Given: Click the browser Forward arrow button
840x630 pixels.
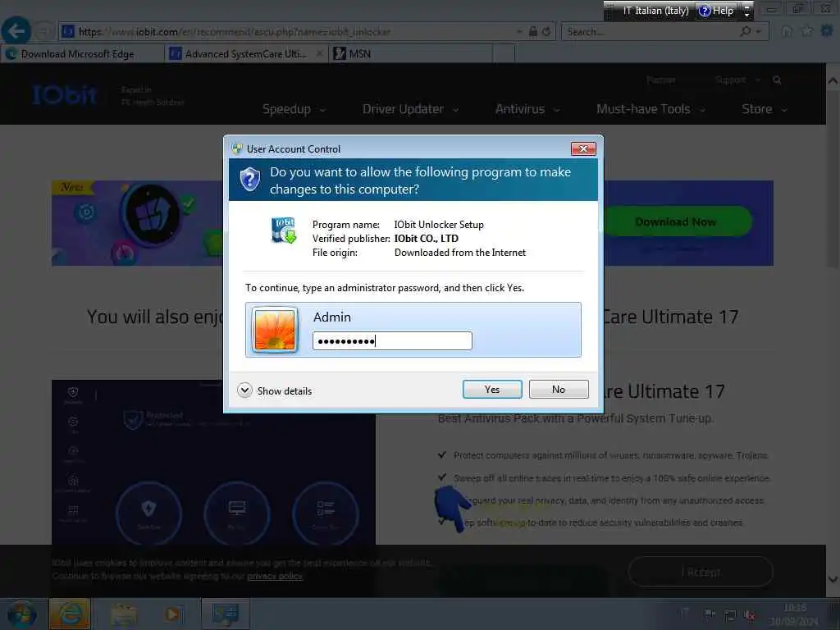Looking at the screenshot, I should pos(44,32).
